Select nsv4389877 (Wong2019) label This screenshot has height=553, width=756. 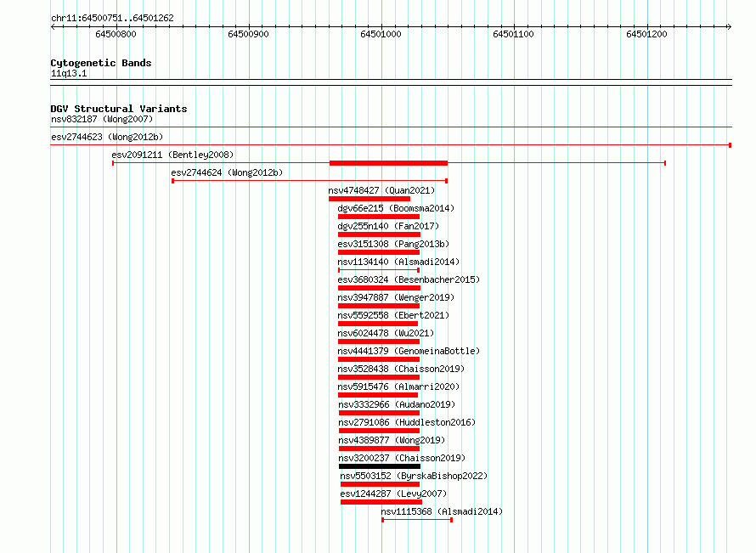[x=392, y=440]
